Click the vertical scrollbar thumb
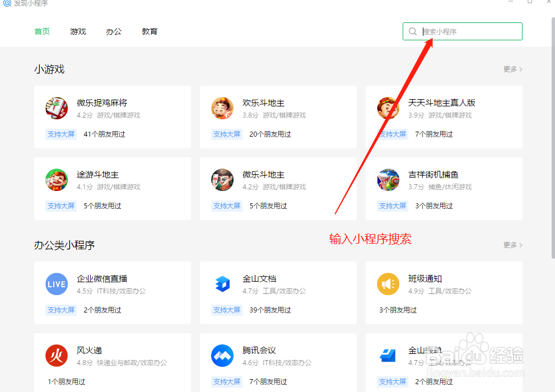 click(553, 138)
